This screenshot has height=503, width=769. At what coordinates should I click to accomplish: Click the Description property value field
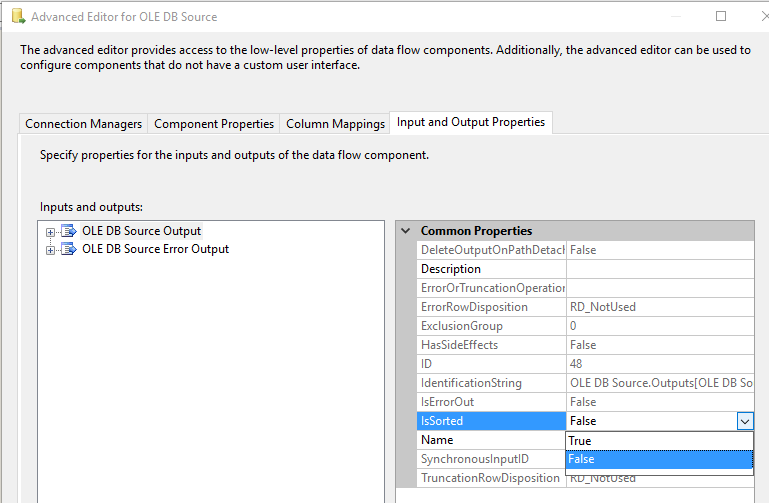pos(658,269)
